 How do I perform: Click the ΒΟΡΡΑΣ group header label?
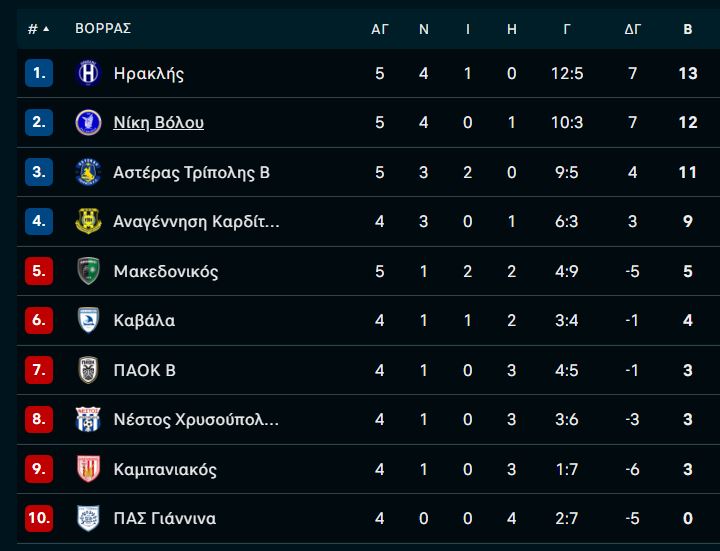click(103, 29)
